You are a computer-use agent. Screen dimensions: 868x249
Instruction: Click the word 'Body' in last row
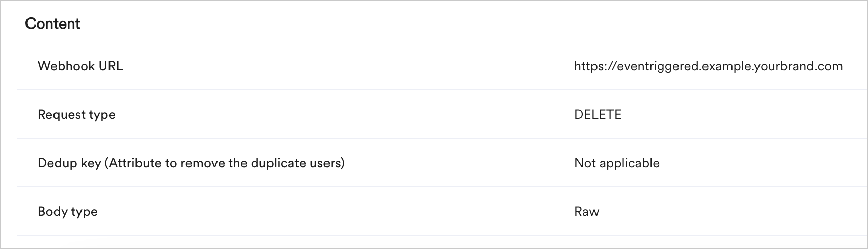click(52, 212)
